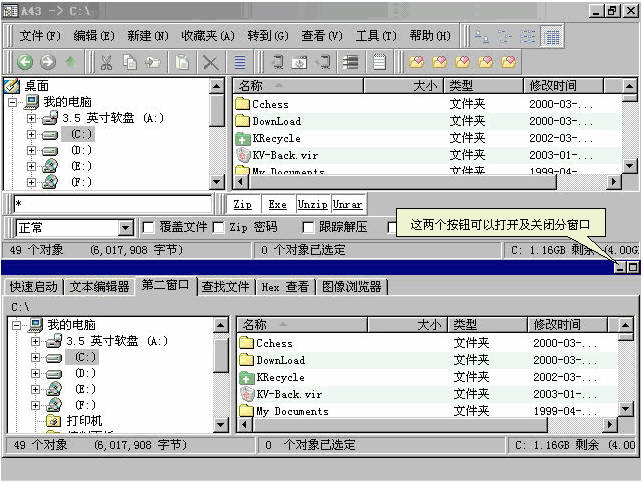
Task: Go up one folder level icon
Action: pos(71,62)
